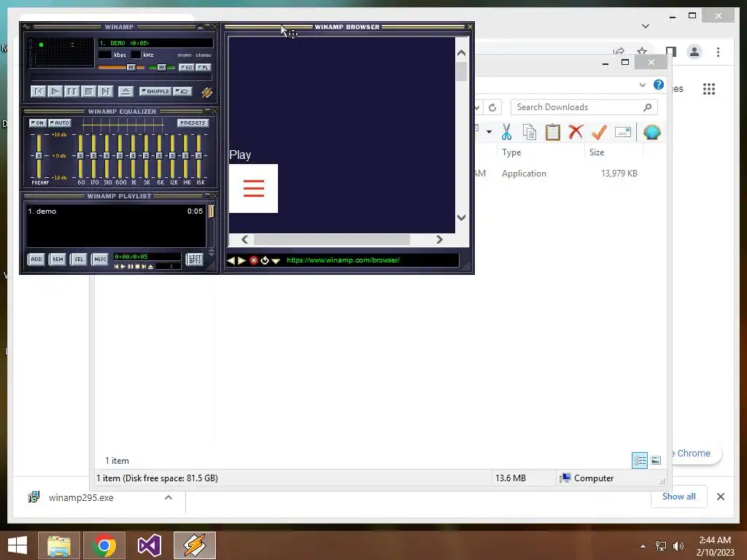Open Chrome three-dot menu
Viewport: 747px width, 560px height.
click(x=718, y=52)
